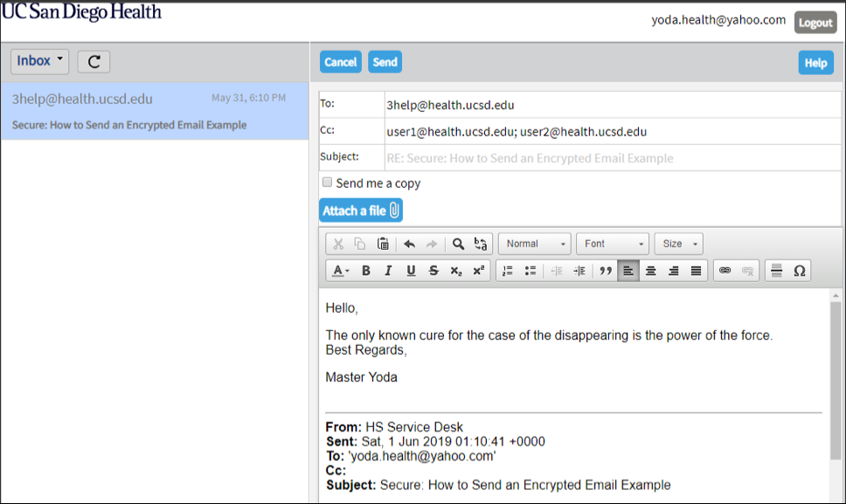Image resolution: width=846 pixels, height=504 pixels.
Task: Turn on block quote formatting
Action: coord(605,271)
